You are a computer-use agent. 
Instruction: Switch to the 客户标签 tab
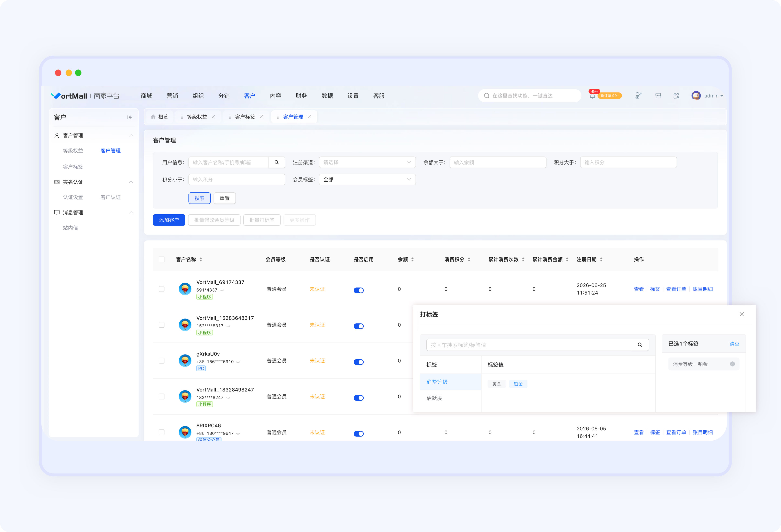(x=245, y=116)
